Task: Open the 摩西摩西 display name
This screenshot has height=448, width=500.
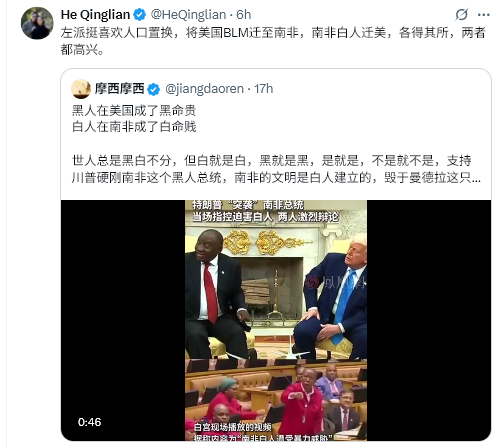Action: [x=120, y=89]
